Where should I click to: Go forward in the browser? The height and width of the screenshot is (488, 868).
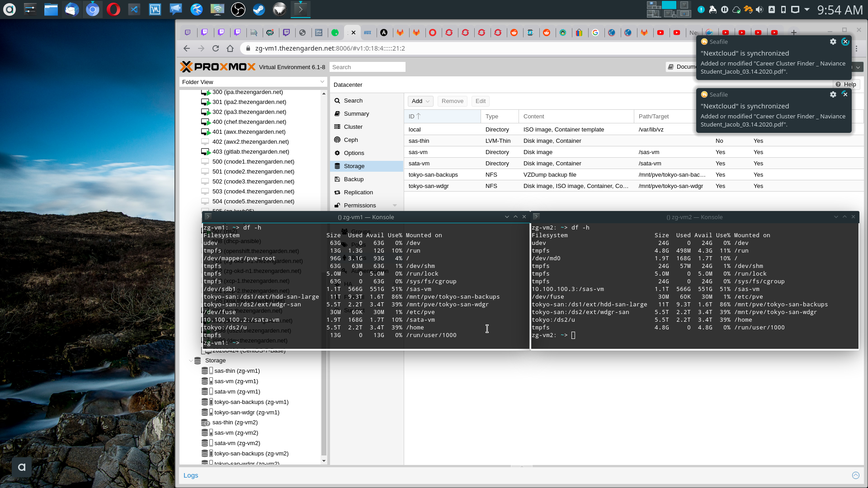tap(201, 48)
